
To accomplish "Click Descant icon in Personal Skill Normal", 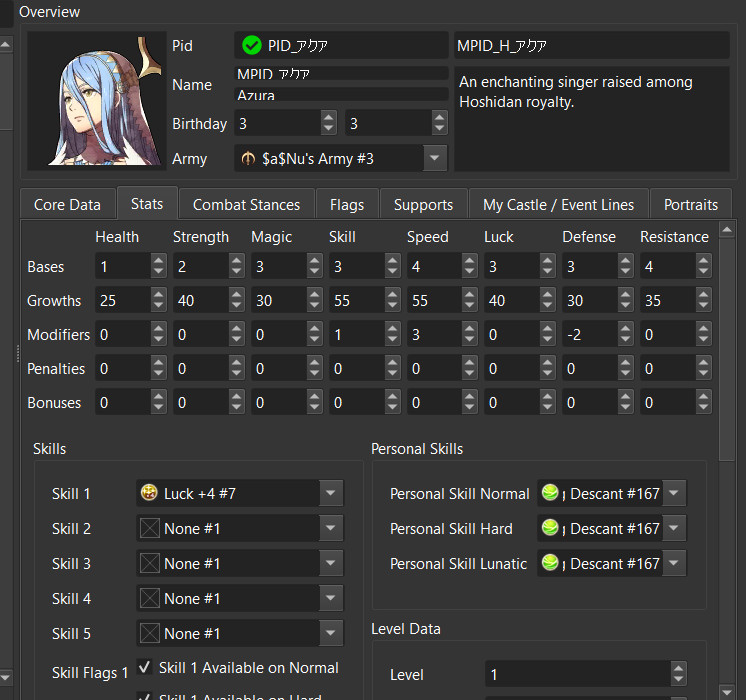I will 550,493.
